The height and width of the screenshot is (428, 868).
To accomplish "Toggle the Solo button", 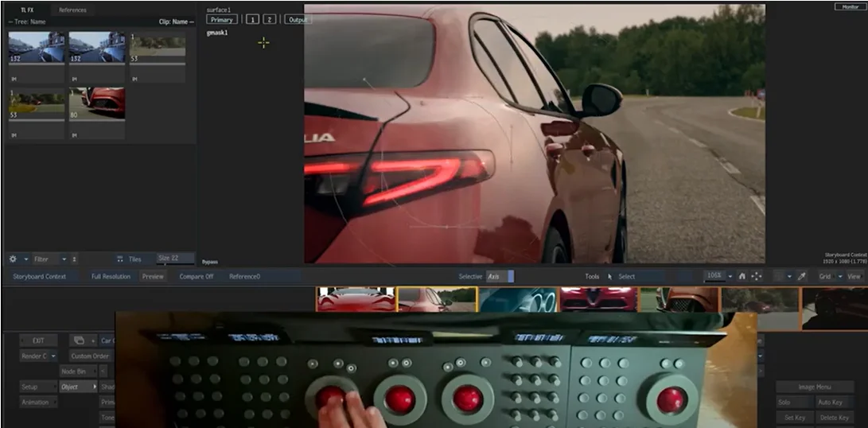I will 794,403.
